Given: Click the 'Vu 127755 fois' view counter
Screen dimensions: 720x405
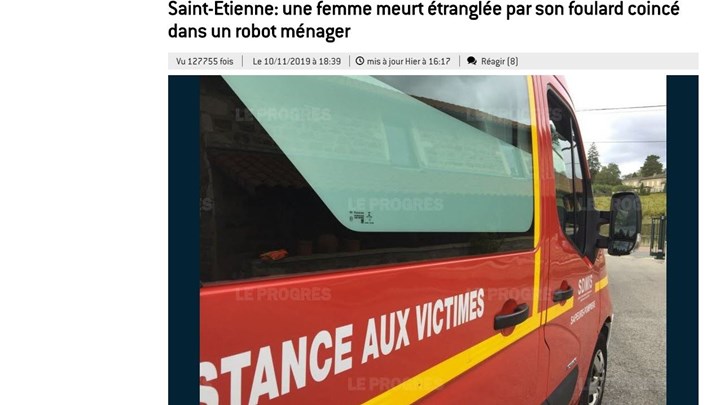Looking at the screenshot, I should (204, 61).
